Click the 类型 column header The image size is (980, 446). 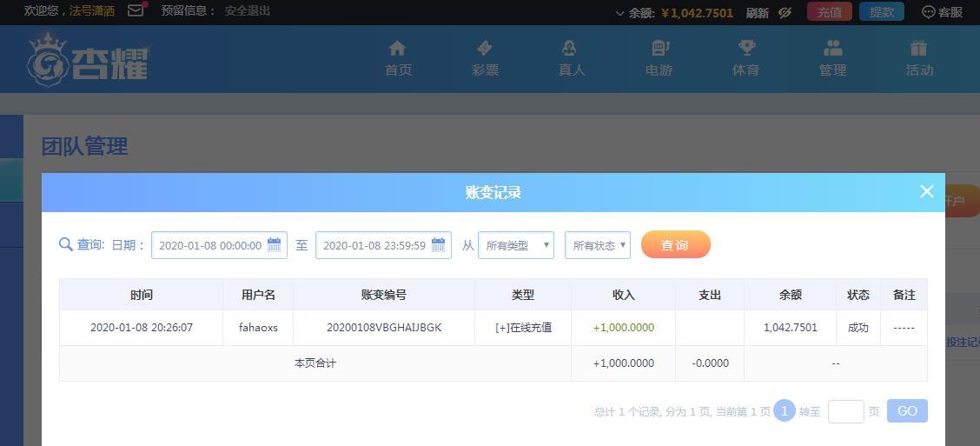point(523,295)
